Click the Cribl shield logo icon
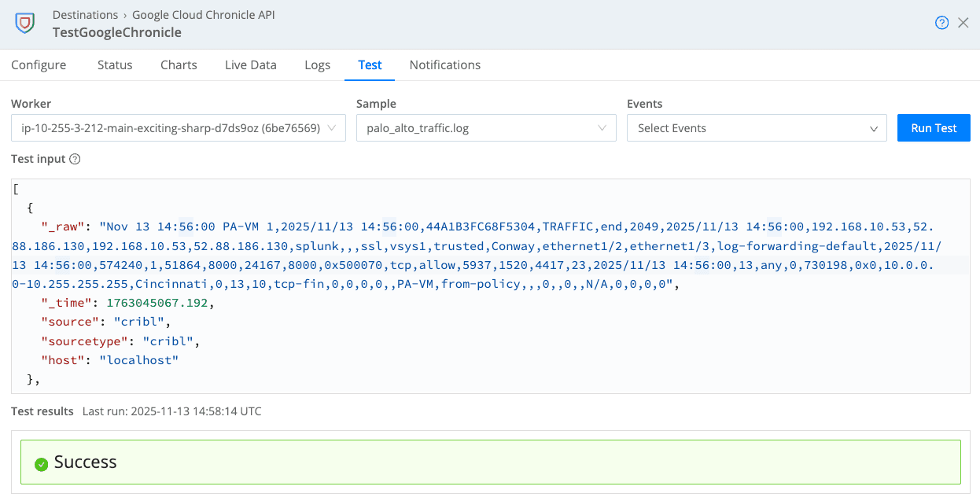The image size is (980, 501). click(x=24, y=24)
